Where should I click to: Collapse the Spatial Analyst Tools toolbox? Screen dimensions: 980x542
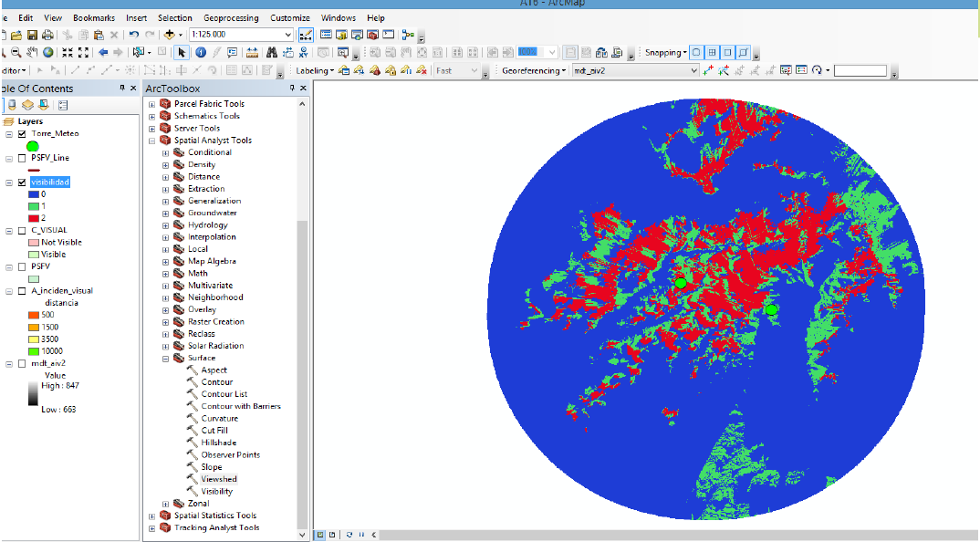point(152,141)
